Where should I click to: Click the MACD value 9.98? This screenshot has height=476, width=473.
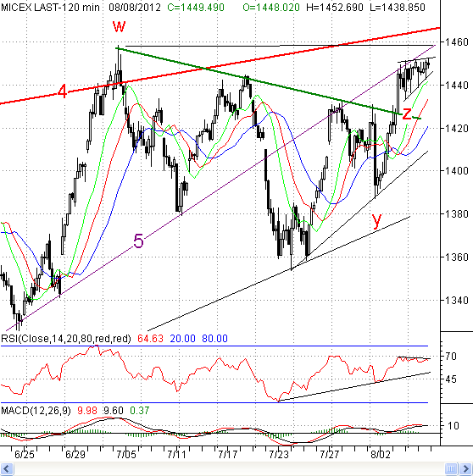[x=87, y=411]
